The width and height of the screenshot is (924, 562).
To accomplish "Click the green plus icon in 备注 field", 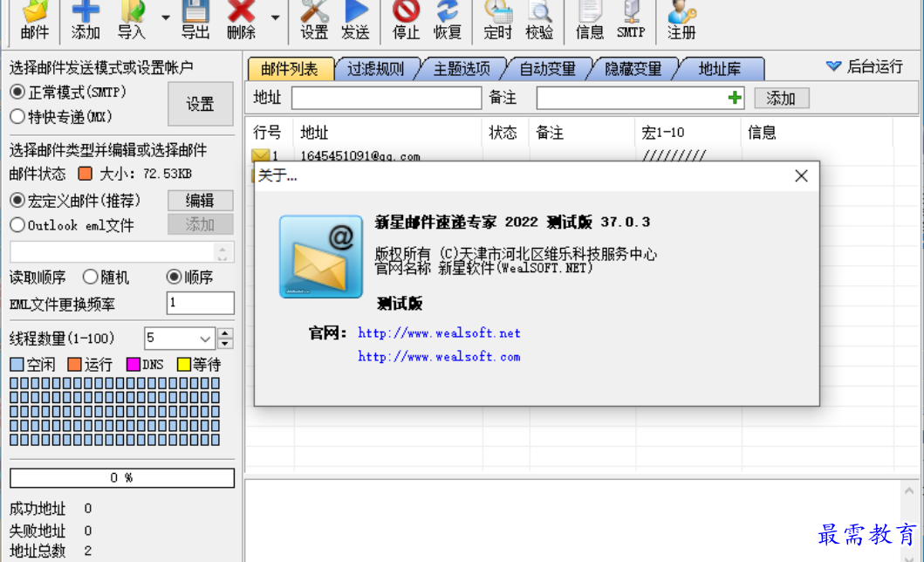I will (735, 98).
